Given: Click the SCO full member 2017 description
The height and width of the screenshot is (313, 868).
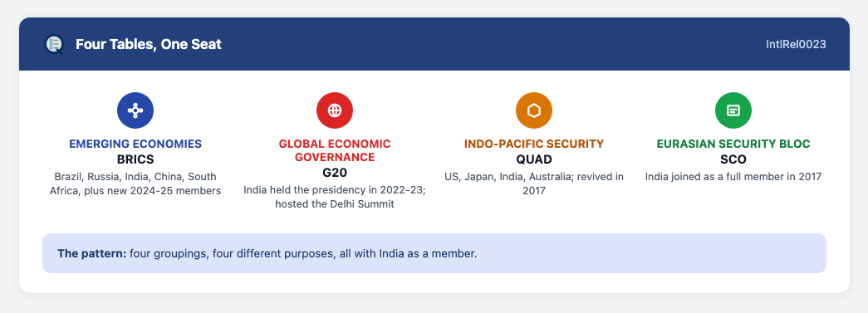Looking at the screenshot, I should pos(733,177).
